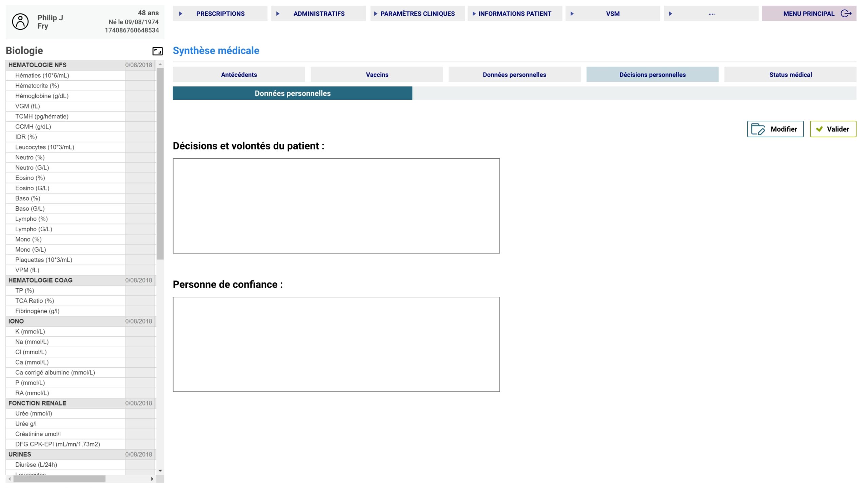Click the Décisions et volontés text field
Image resolution: width=868 pixels, height=488 pixels.
click(336, 206)
